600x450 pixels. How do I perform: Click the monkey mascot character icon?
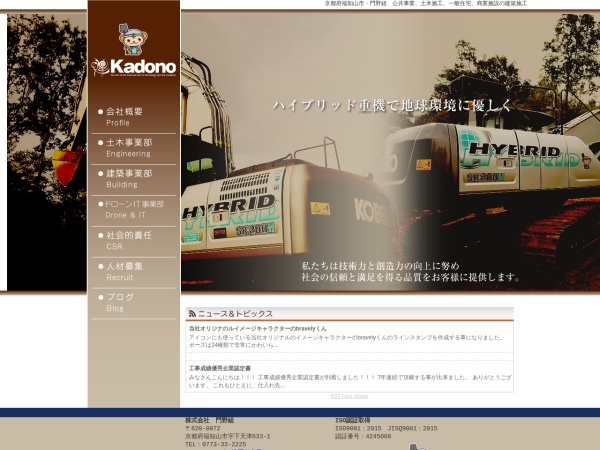[133, 39]
